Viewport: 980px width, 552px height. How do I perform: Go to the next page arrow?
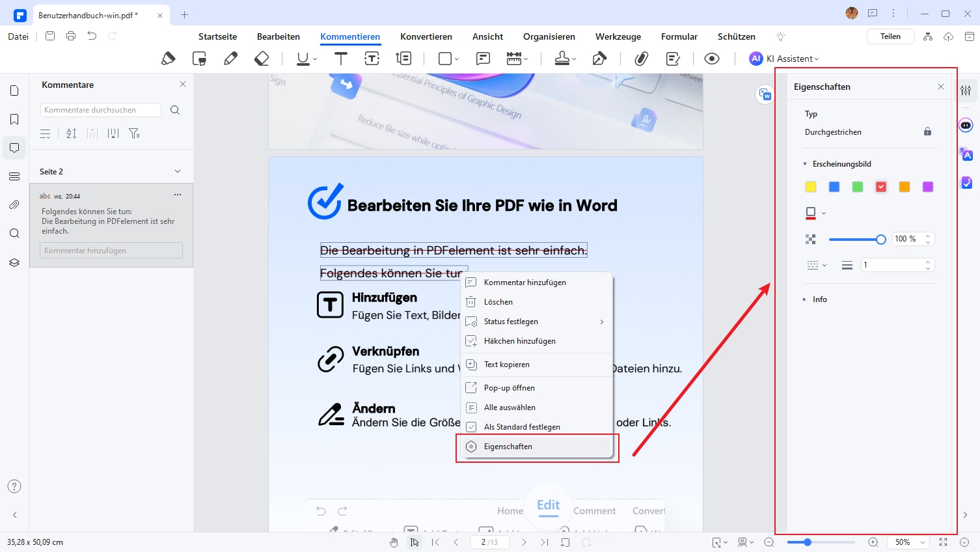point(524,542)
